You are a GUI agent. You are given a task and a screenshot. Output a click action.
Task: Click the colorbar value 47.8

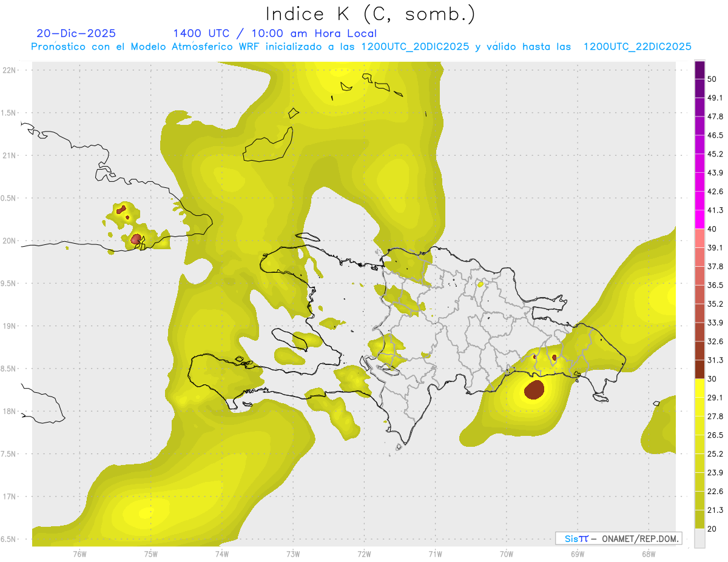[715, 116]
